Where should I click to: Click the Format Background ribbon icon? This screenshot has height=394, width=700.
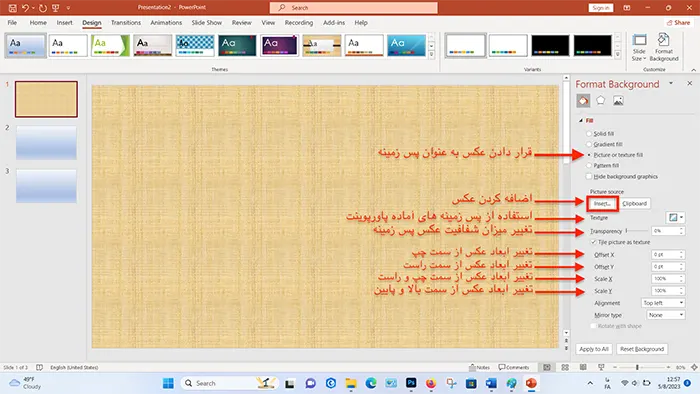pos(664,47)
